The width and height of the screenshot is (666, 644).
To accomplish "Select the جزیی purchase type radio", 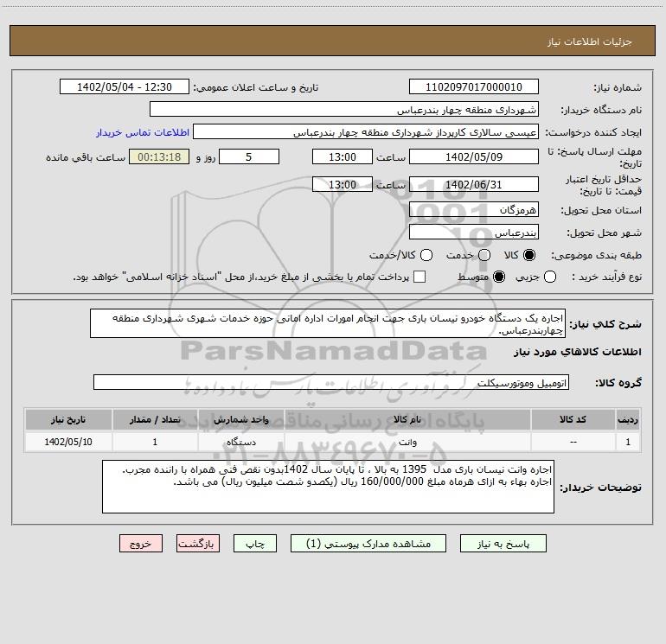I will pos(549,277).
